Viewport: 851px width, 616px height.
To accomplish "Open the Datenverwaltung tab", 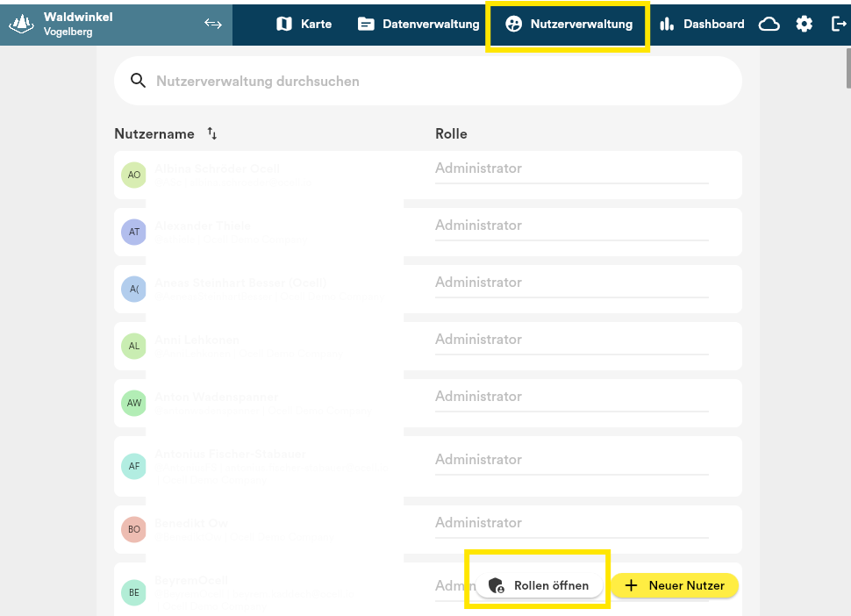I will [418, 25].
